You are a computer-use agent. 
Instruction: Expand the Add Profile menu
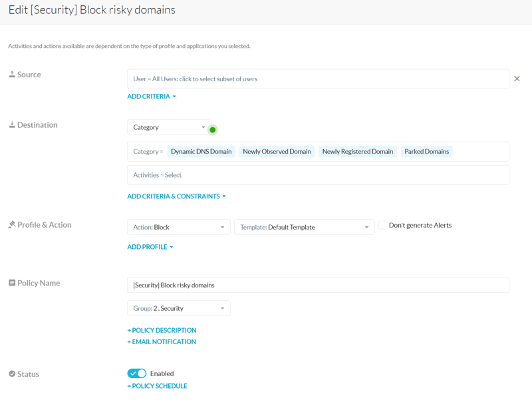pos(150,247)
